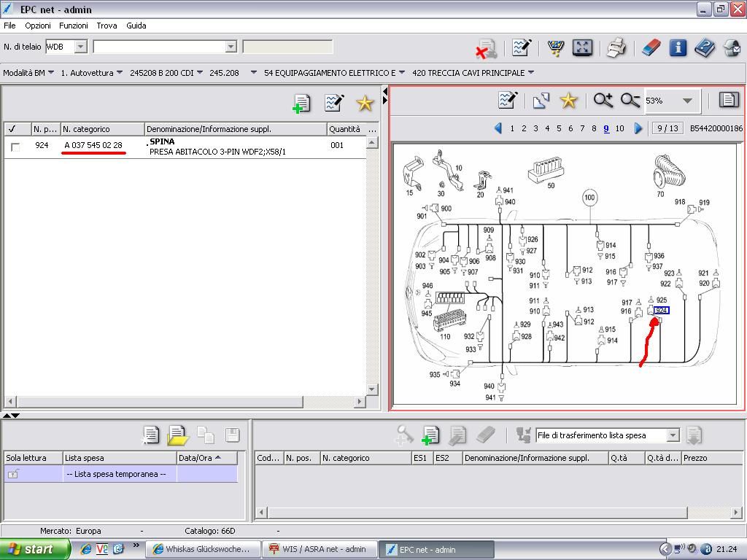The height and width of the screenshot is (560, 747).
Task: Go to next diagram page arrow
Action: (x=638, y=128)
